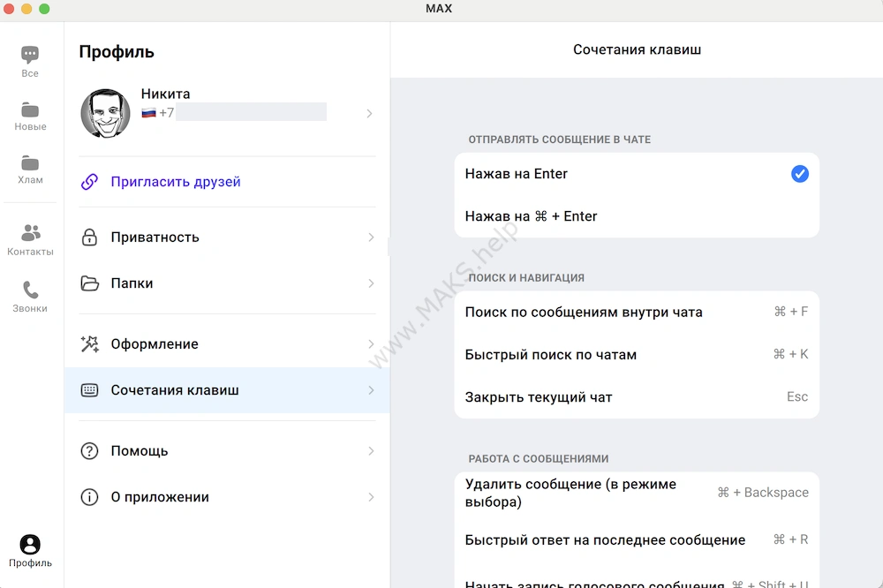Expand the chevron next to Никита profile
The height and width of the screenshot is (588, 883).
pos(370,113)
